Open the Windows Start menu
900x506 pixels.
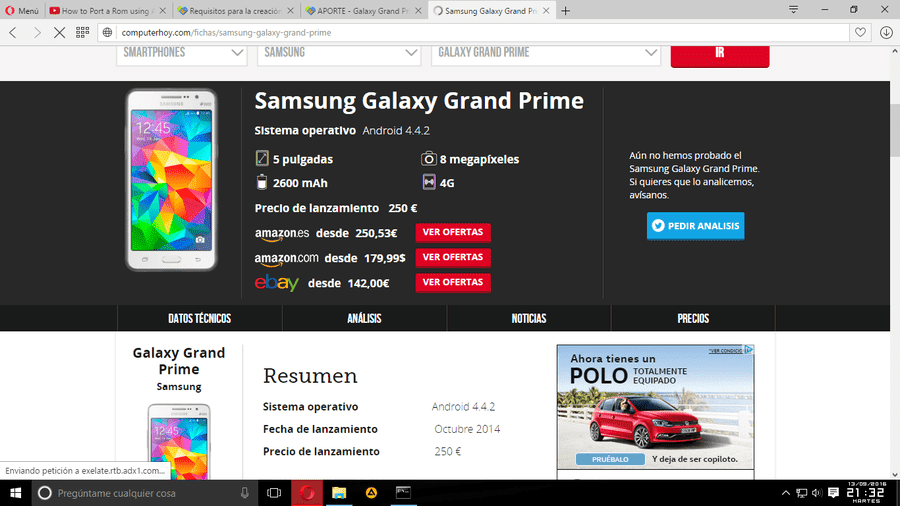pyautogui.click(x=15, y=493)
